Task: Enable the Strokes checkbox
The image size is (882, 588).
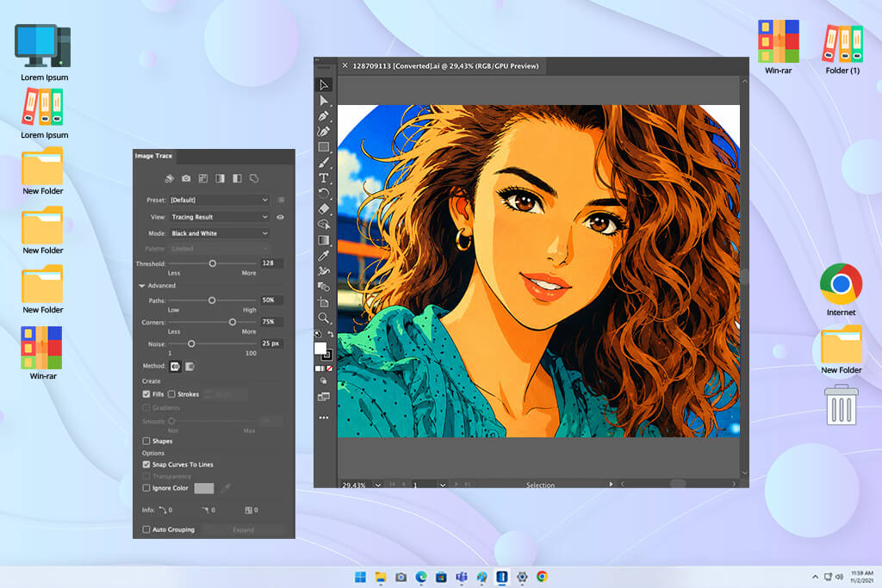Action: (x=171, y=394)
